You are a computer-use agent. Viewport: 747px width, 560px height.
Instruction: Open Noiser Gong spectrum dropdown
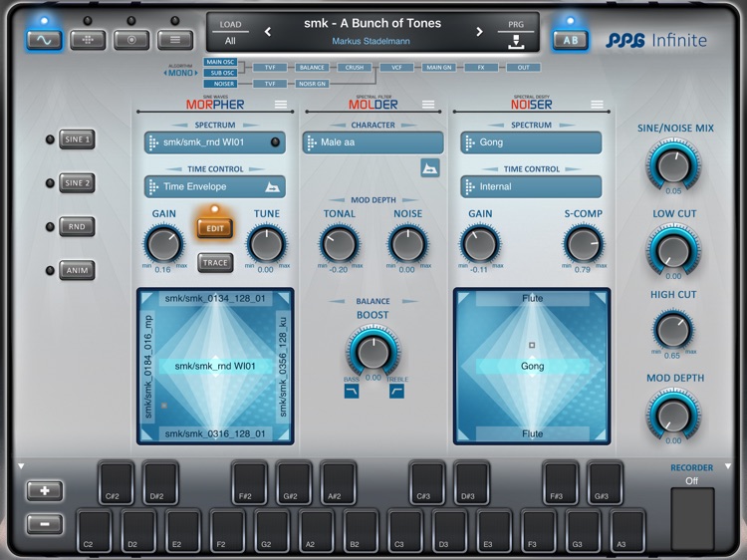(531, 142)
